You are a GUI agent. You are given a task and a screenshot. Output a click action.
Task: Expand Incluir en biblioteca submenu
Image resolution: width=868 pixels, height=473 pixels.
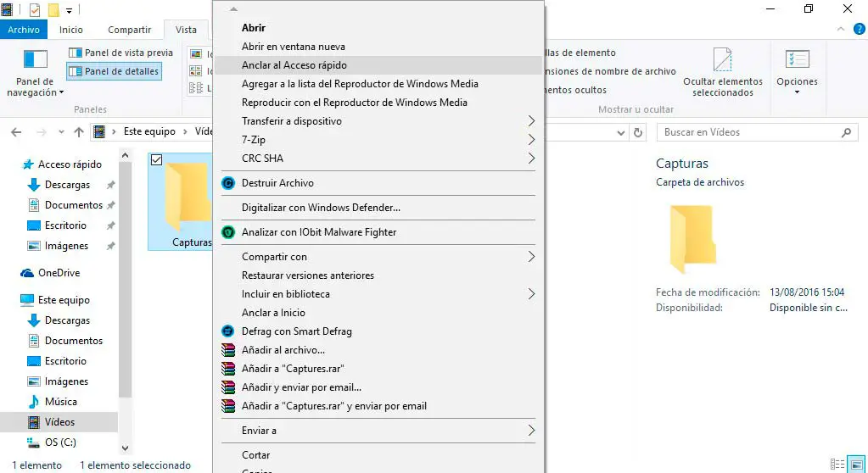531,294
